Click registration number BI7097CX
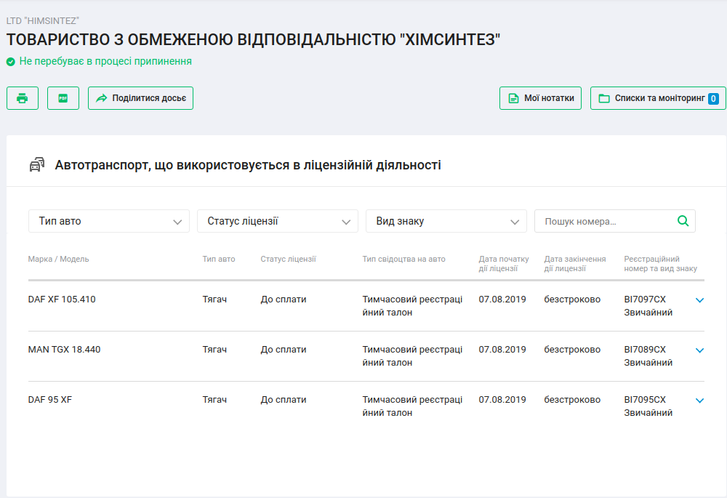The height and width of the screenshot is (498, 727). tap(645, 300)
